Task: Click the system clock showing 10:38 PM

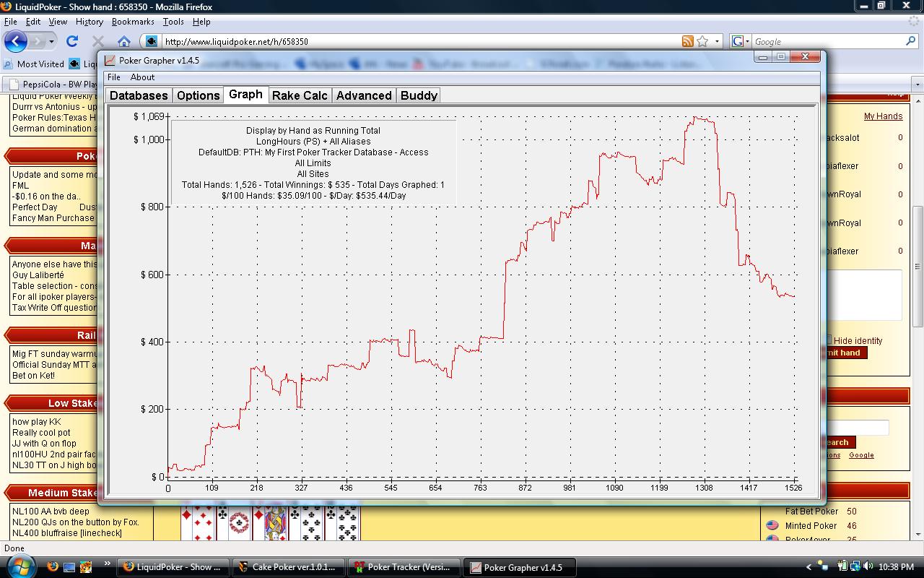Action: tap(897, 567)
